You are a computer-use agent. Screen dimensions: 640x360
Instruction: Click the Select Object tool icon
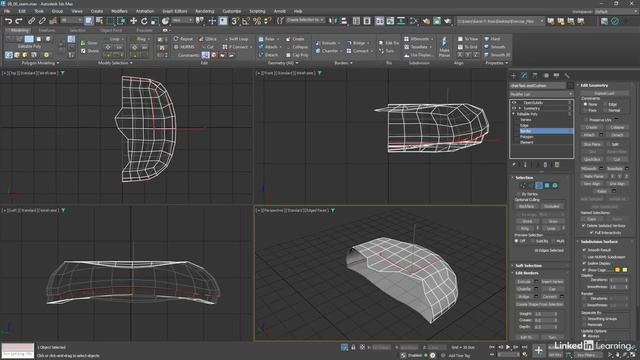[89, 20]
